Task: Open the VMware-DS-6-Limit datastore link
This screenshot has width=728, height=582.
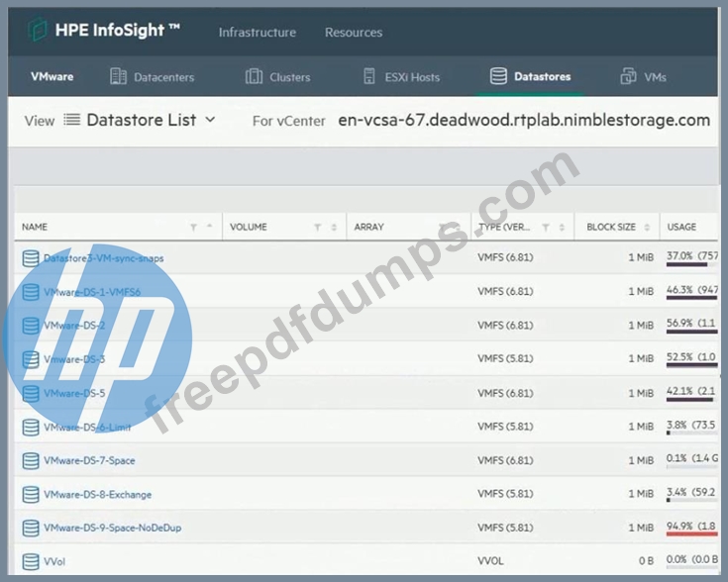Action: (x=87, y=427)
